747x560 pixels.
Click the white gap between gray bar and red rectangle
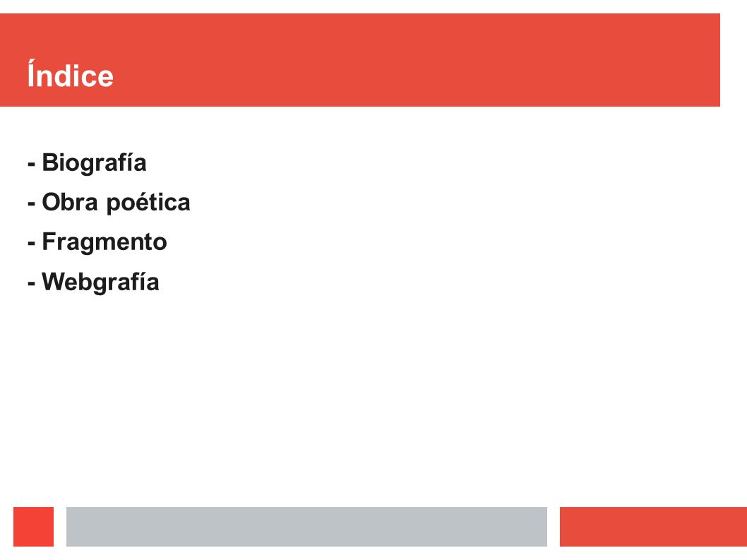point(553,527)
